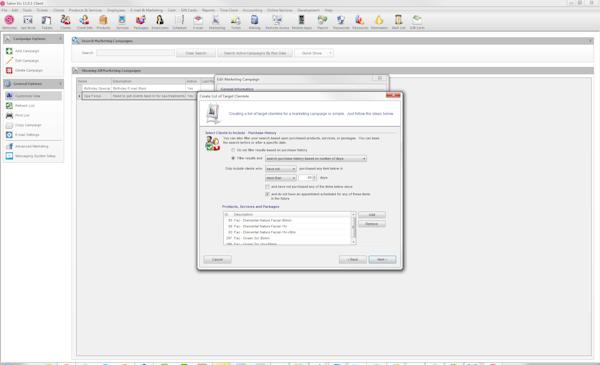Open Advanced Marketing in the sidebar
This screenshot has width=600, height=365.
[x=31, y=146]
